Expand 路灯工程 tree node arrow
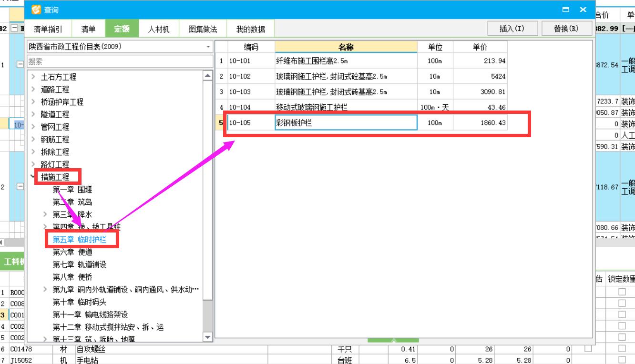 tap(33, 164)
